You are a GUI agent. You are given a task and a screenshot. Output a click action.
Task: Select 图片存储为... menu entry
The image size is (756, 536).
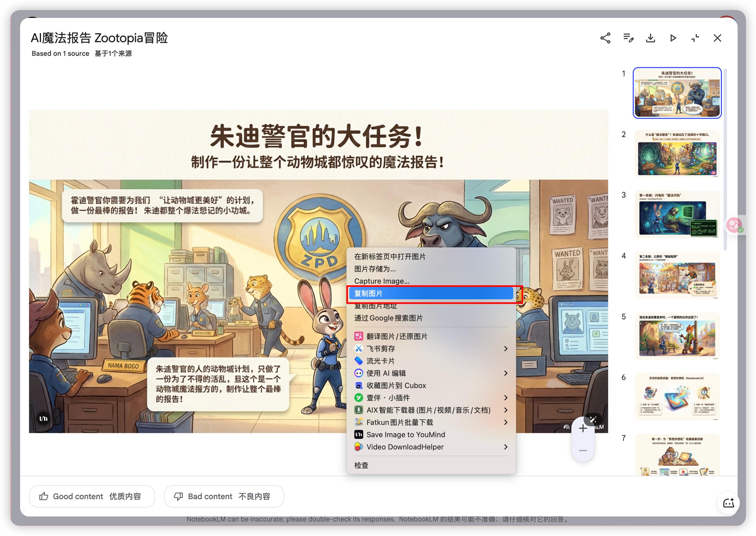point(375,269)
